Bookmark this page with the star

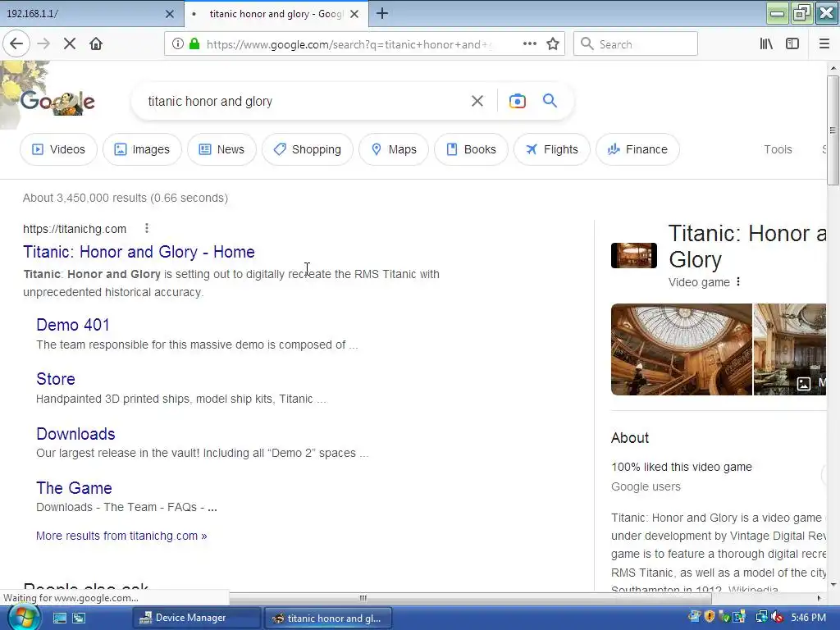pos(553,44)
